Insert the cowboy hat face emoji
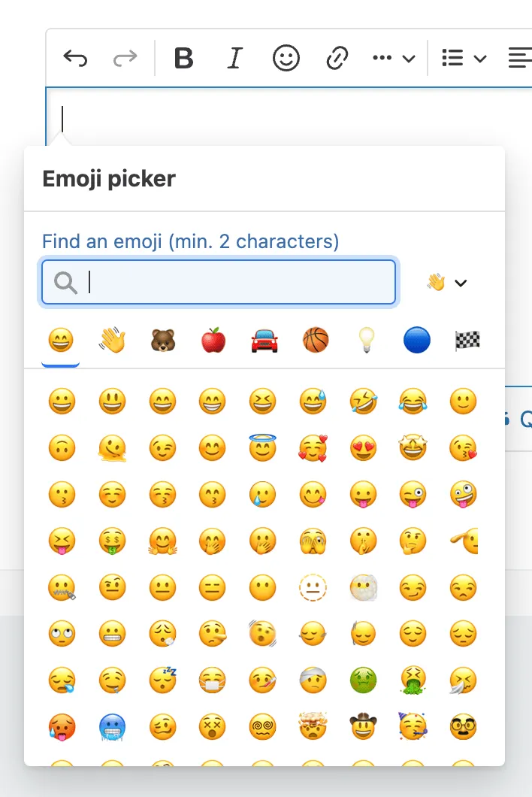This screenshot has width=532, height=797. point(363,726)
